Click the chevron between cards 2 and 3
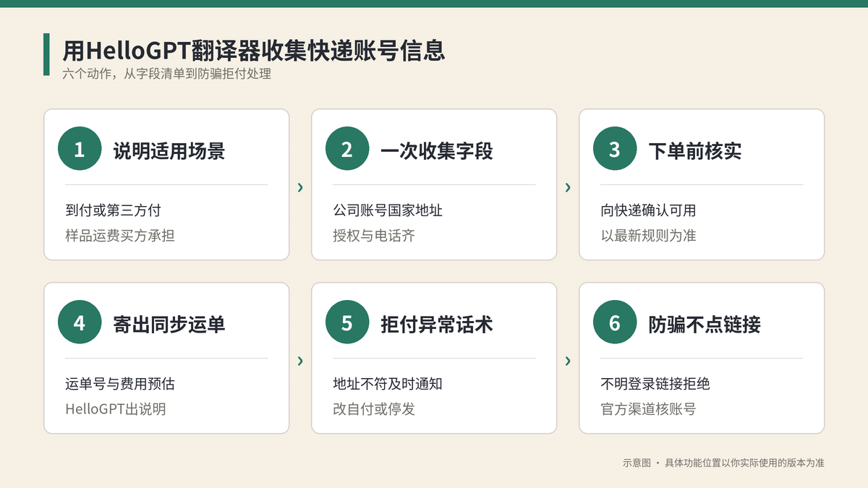The width and height of the screenshot is (868, 488). (x=568, y=187)
